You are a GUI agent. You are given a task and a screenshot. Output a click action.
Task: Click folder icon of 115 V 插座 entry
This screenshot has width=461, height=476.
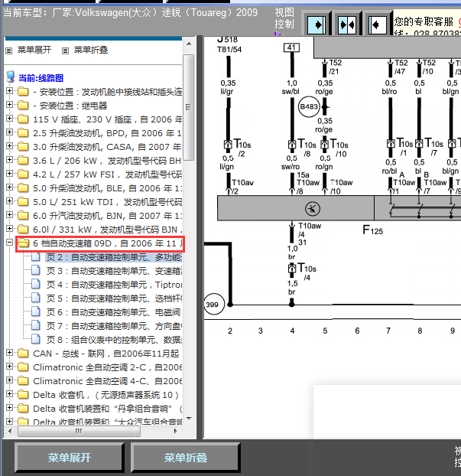pyautogui.click(x=23, y=119)
